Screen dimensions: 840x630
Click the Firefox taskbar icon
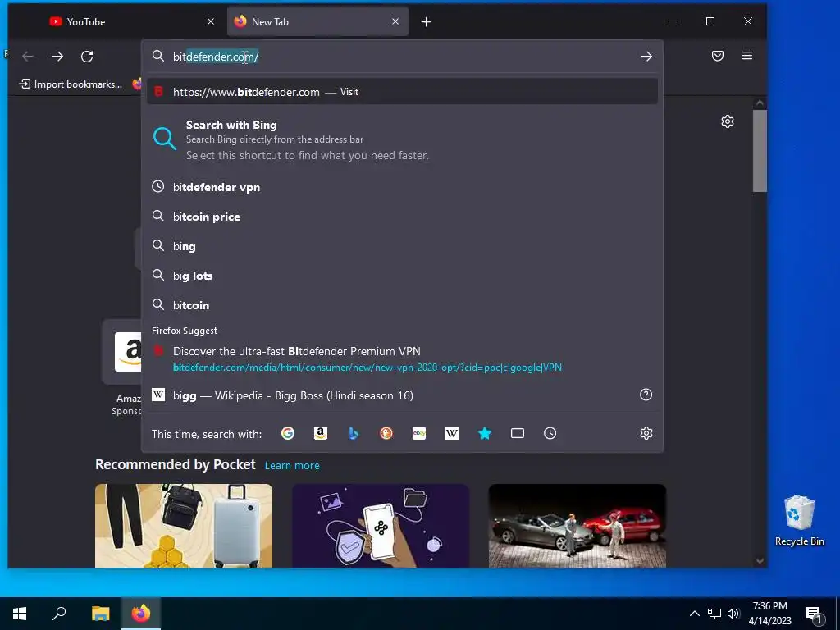[141, 614]
